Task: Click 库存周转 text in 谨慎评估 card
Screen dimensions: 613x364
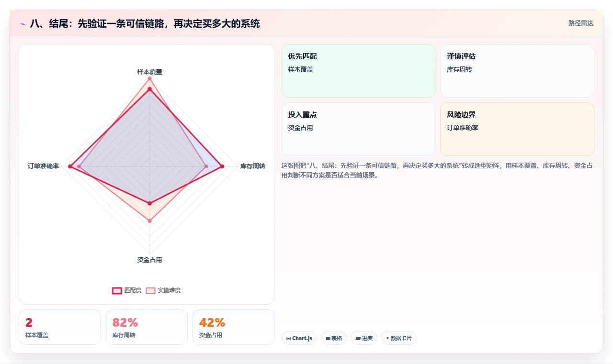Action: [459, 69]
